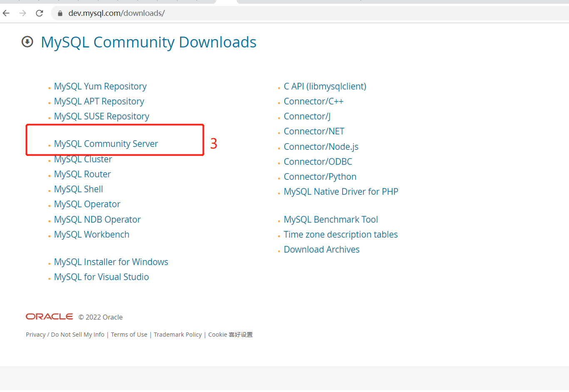Open MySQL APT Repository

99,102
